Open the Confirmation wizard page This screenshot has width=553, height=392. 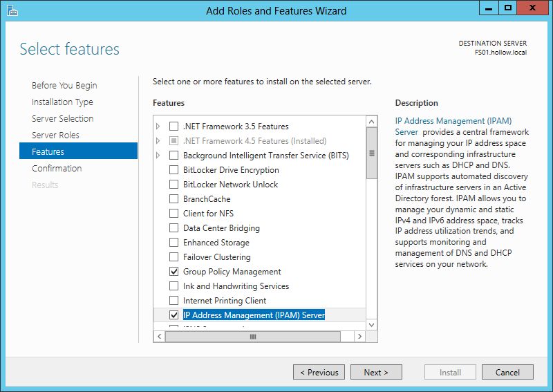pos(57,169)
